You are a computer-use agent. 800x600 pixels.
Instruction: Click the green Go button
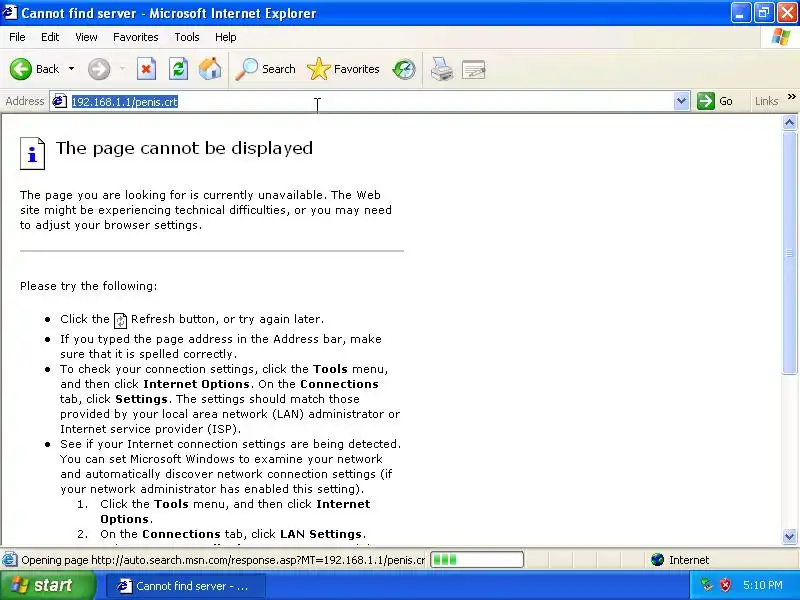pos(715,101)
